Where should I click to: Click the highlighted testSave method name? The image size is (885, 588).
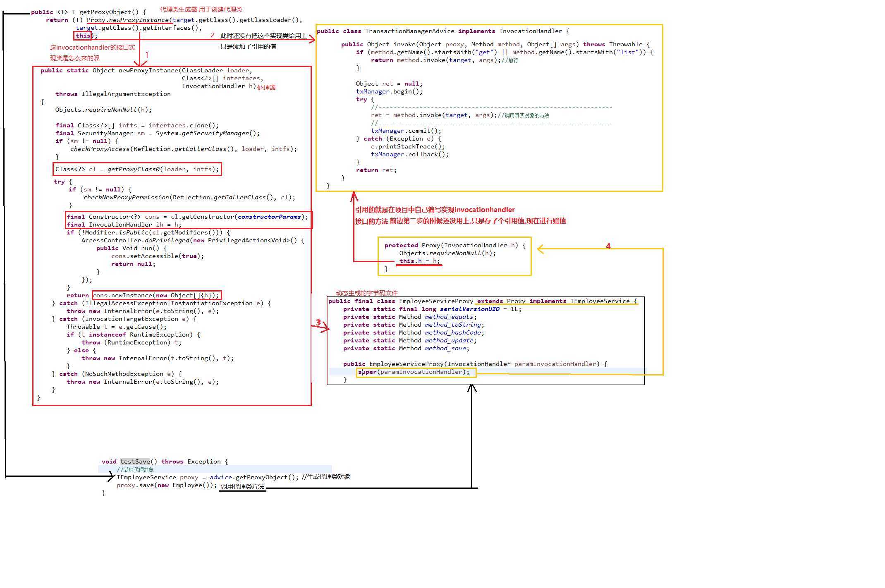pos(135,461)
